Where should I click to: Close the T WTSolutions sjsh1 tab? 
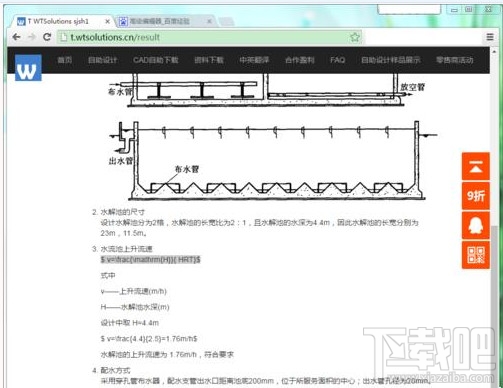tap(107, 21)
